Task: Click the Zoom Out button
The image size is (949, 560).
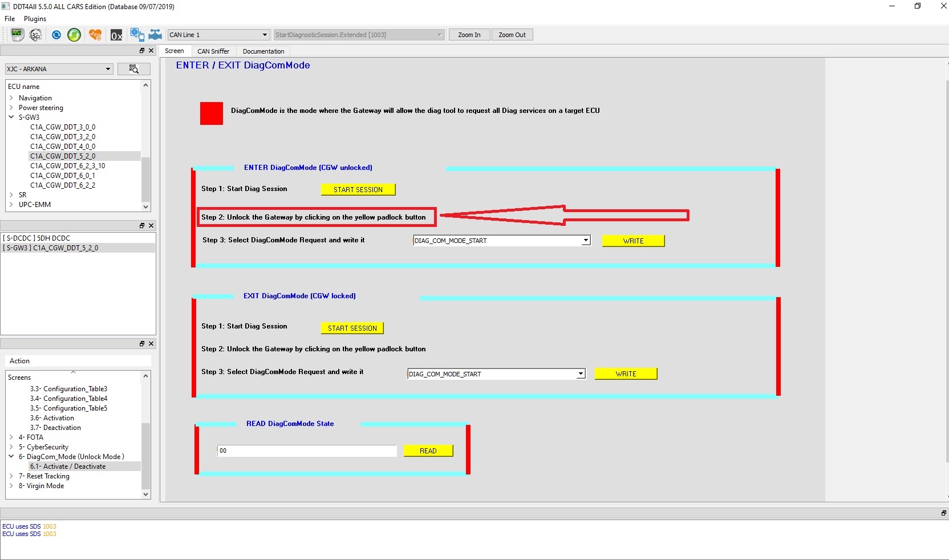Action: [512, 35]
